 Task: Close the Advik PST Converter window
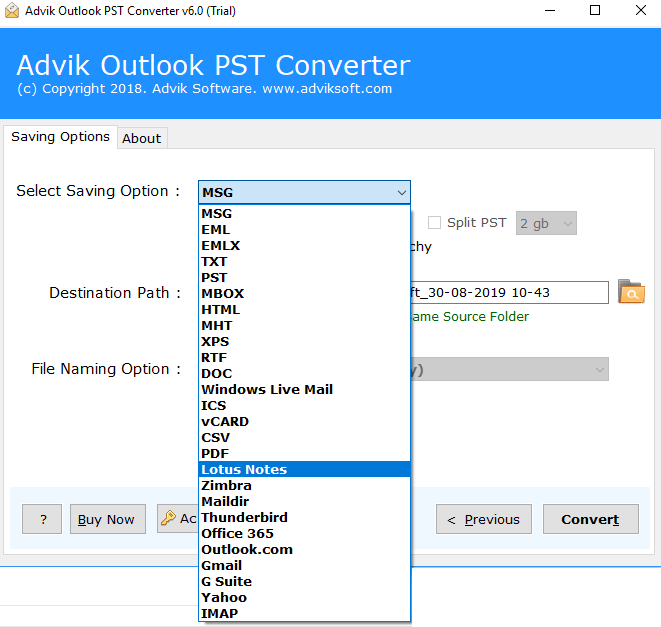641,11
